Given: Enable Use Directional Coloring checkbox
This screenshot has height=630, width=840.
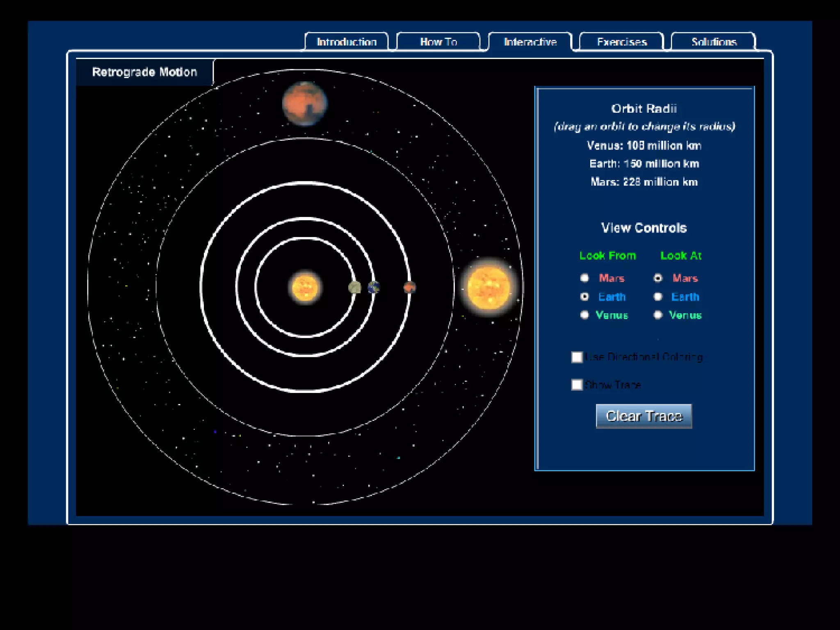Looking at the screenshot, I should click(577, 357).
